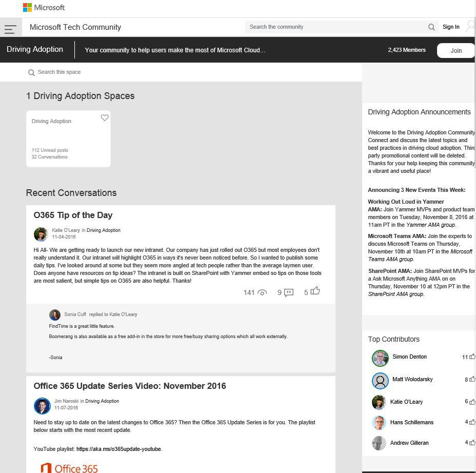Open Jim Naroski's avatar image
Viewport: 476px width, 473px height.
point(42,406)
